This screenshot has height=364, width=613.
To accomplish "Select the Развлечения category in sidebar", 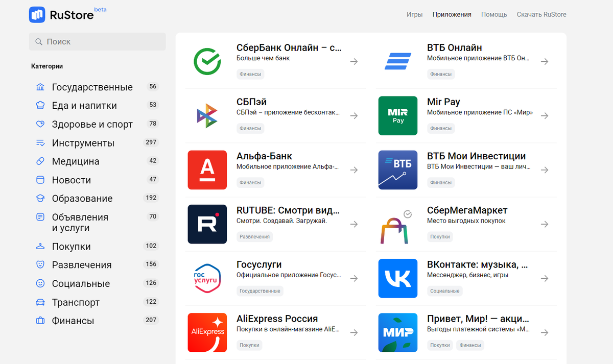I will pyautogui.click(x=97, y=265).
